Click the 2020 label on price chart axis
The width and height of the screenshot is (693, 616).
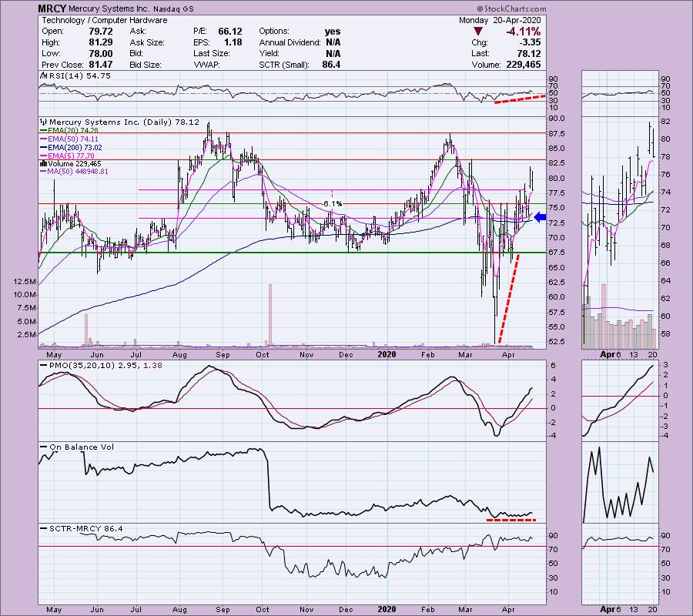[x=387, y=354]
